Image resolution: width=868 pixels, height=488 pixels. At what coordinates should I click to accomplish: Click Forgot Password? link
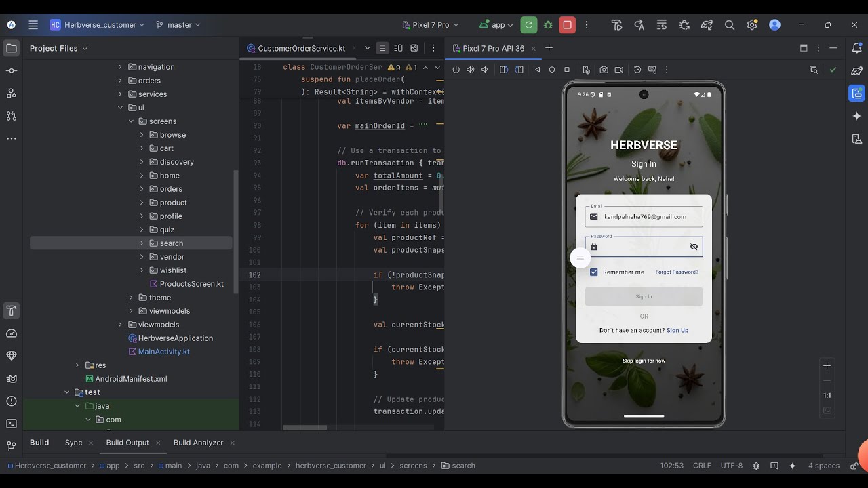tap(677, 272)
